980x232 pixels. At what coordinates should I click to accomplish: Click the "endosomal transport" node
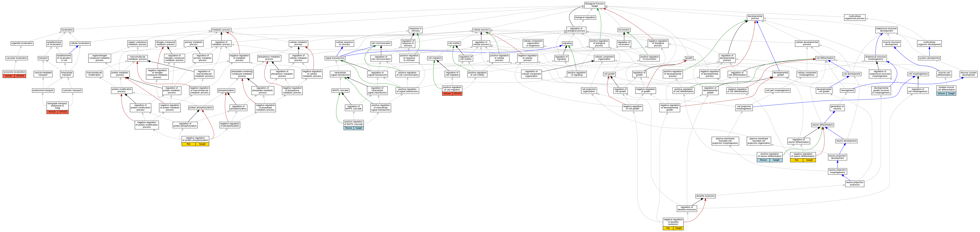pyautogui.click(x=43, y=91)
